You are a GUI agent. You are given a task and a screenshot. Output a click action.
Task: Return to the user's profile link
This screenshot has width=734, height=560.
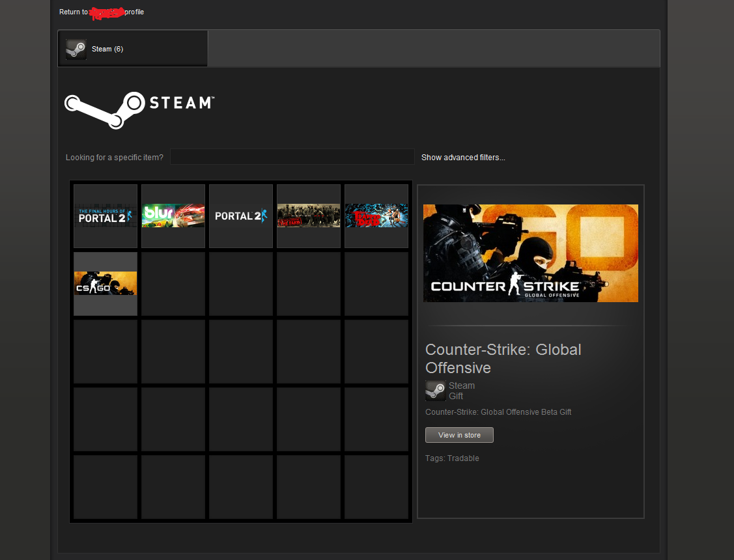click(x=102, y=12)
